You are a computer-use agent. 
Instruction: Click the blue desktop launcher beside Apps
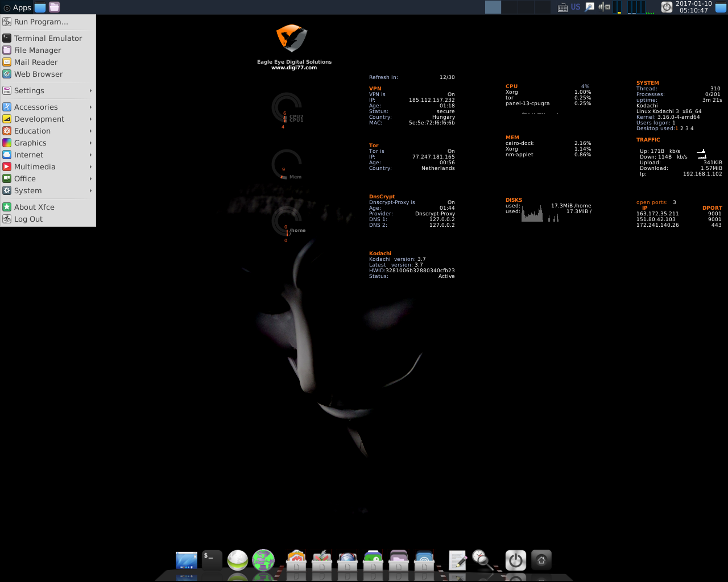pyautogui.click(x=40, y=7)
